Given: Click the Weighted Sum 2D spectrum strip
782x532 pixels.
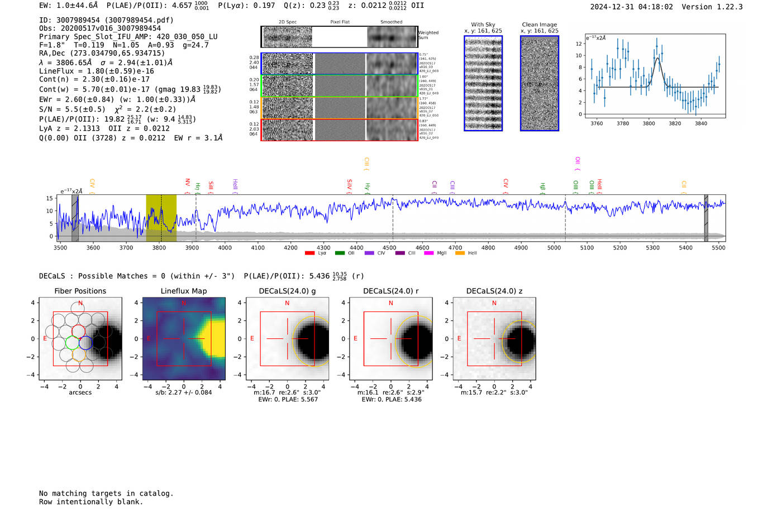Looking at the screenshot, I should click(339, 37).
